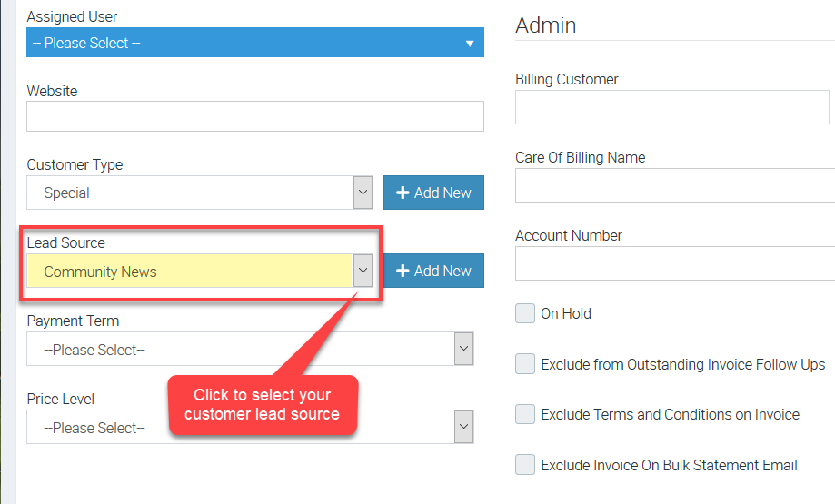Viewport: 835px width, 504px height.
Task: Toggle Exclude Invoice On Bulk Statement Email
Action: (525, 465)
